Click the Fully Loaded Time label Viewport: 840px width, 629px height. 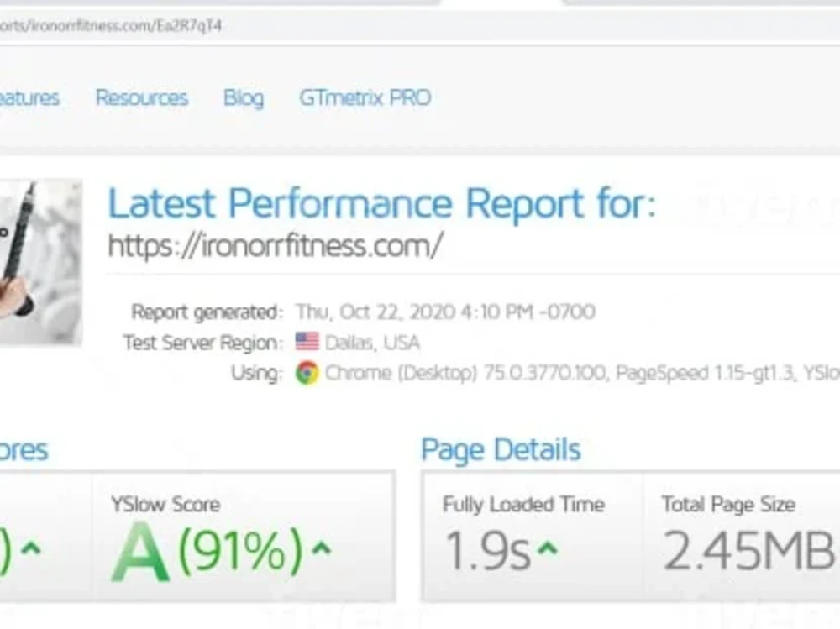pos(523,504)
